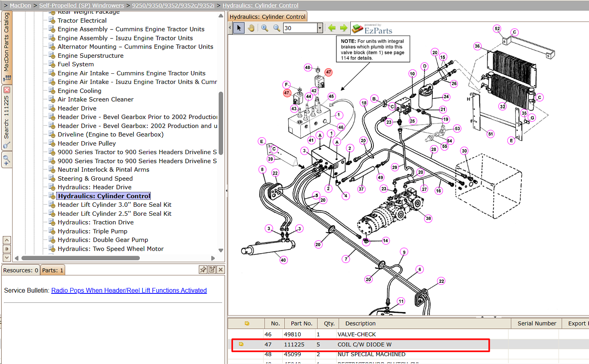589x364 pixels.
Task: Open Air Intake Screen Cleaner entry
Action: coord(95,99)
